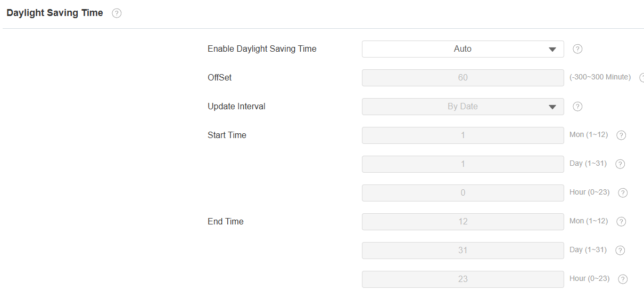Click the OffSet field showing 60
Screen dimensions: 644x298
point(463,78)
